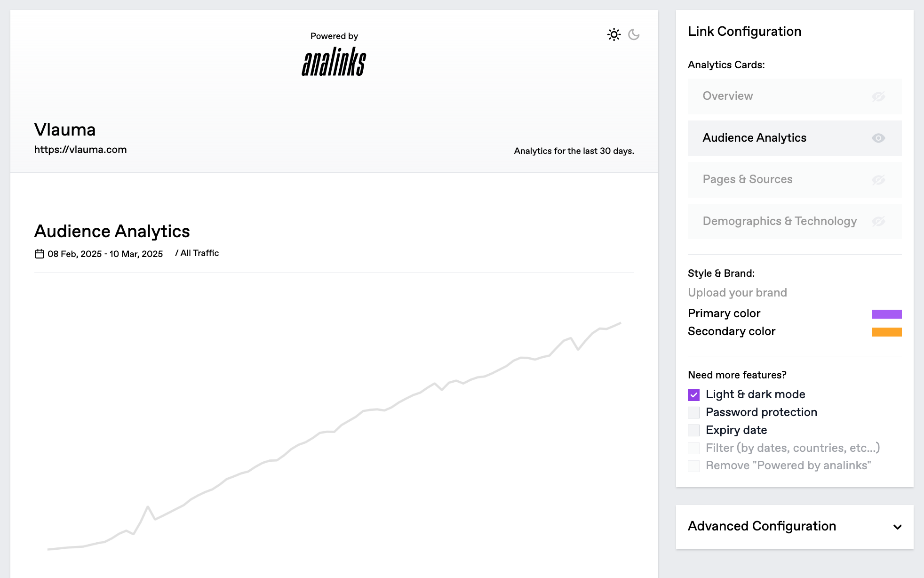The height and width of the screenshot is (578, 924).
Task: Switch to light mode sun icon
Action: (x=613, y=34)
